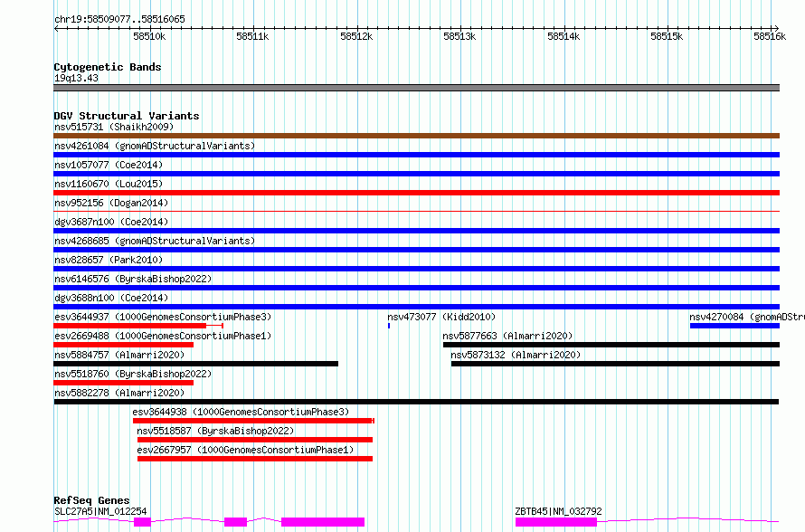The width and height of the screenshot is (805, 532).
Task: Click the nsv5882278 (Almarri2020) label
Action: coord(119,393)
